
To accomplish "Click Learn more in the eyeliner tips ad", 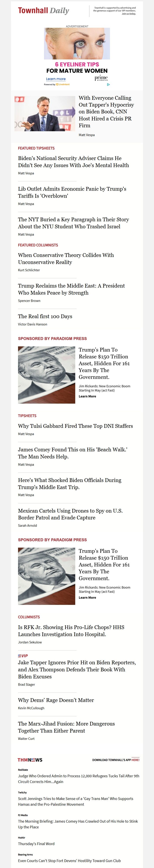I will tap(56, 79).
